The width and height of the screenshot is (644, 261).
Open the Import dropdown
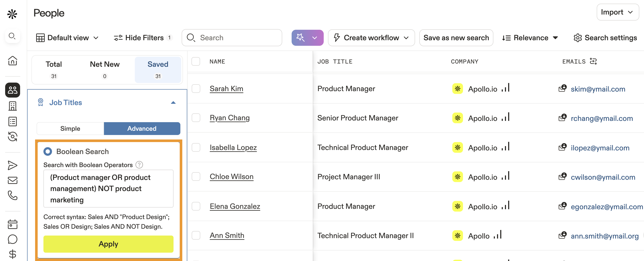[617, 12]
